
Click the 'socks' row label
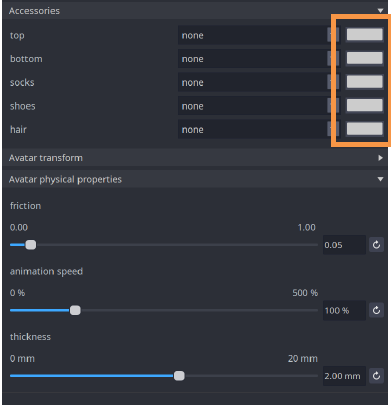[x=22, y=82]
